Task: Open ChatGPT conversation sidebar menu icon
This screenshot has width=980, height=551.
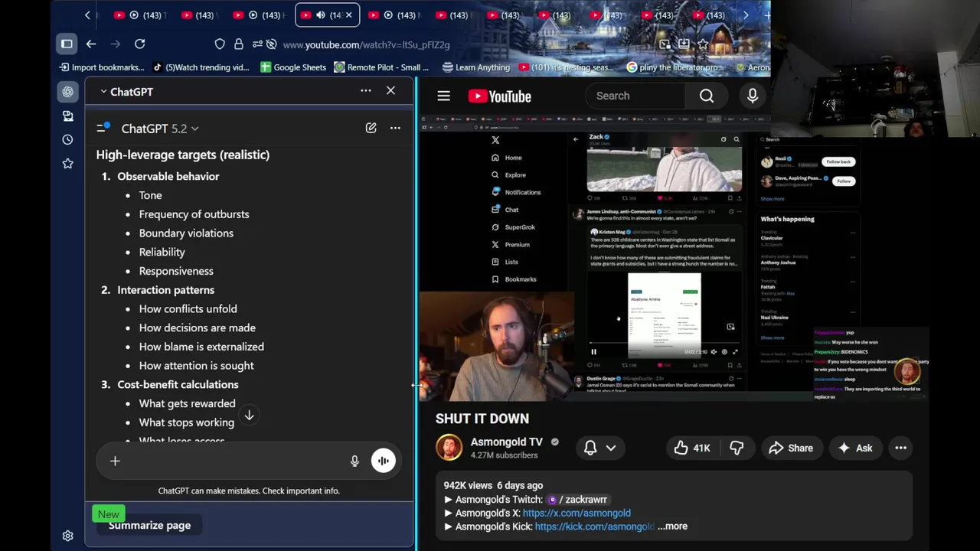Action: click(x=103, y=128)
